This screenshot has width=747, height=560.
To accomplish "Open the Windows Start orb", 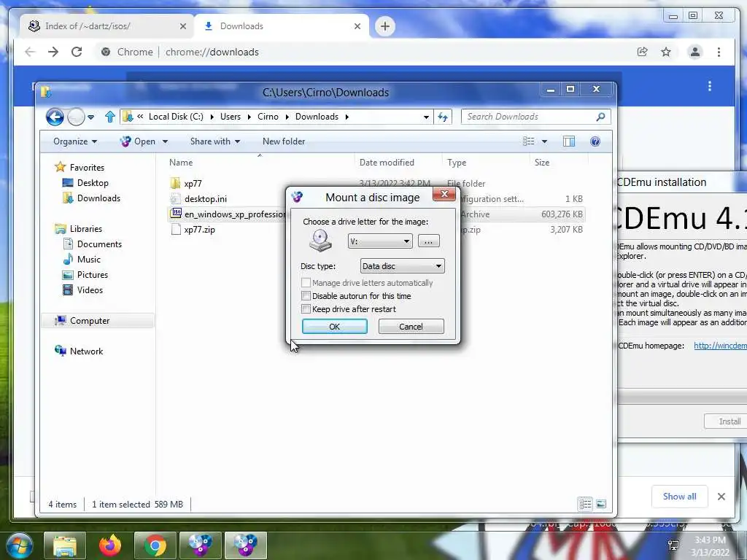I will (20, 545).
